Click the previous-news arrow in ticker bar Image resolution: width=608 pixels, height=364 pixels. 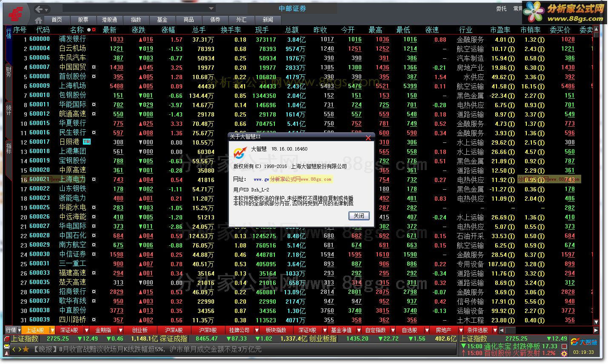coord(14,349)
